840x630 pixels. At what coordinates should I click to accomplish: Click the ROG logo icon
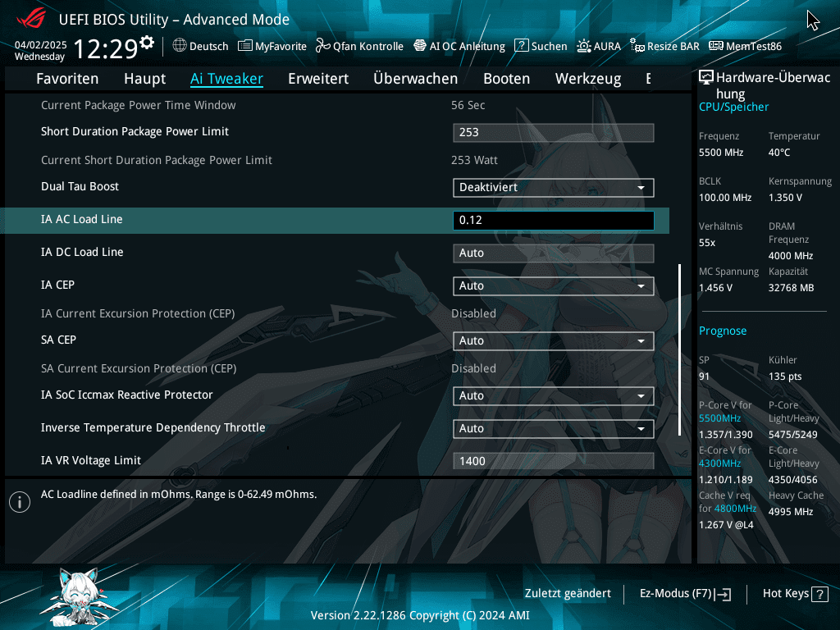tap(30, 19)
